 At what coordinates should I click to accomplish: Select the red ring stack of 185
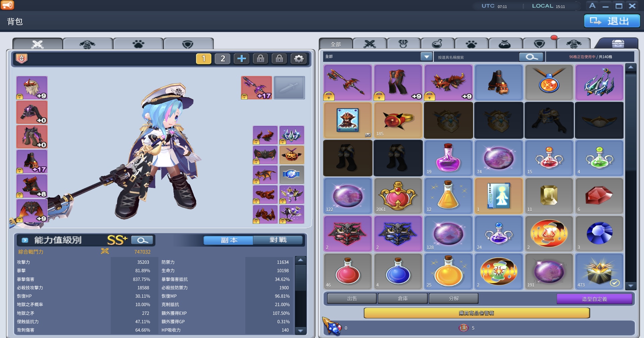398,120
